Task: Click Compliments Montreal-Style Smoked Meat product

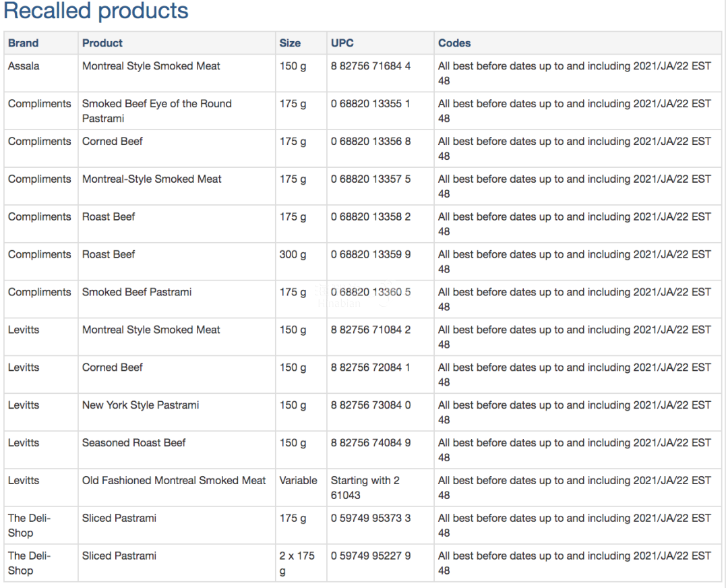Action: click(x=152, y=179)
